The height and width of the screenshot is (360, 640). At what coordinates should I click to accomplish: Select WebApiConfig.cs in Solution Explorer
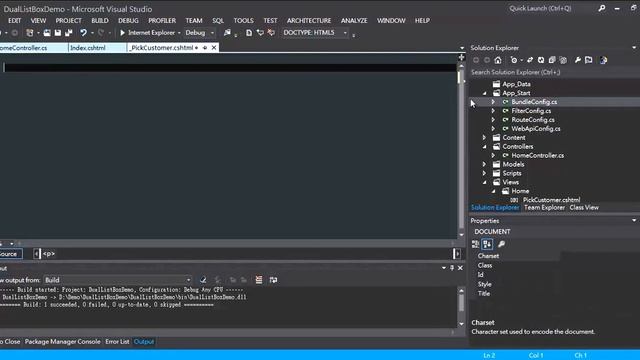(536, 129)
